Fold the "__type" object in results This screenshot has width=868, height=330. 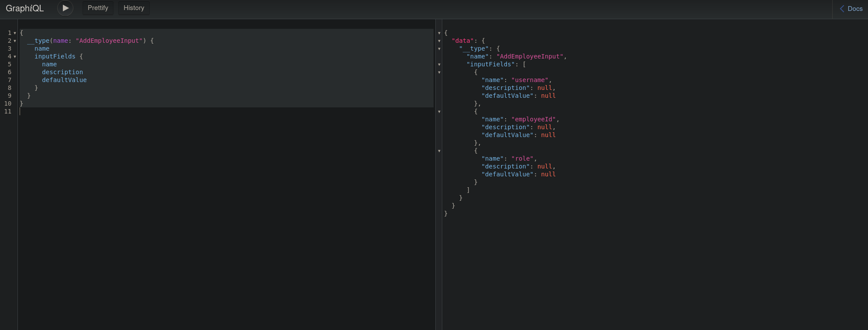click(439, 49)
